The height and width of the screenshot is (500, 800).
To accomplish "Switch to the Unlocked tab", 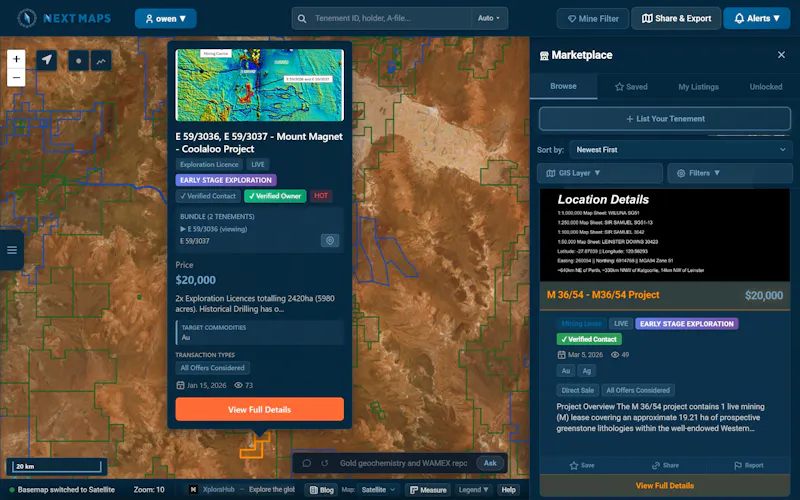I will [x=765, y=87].
